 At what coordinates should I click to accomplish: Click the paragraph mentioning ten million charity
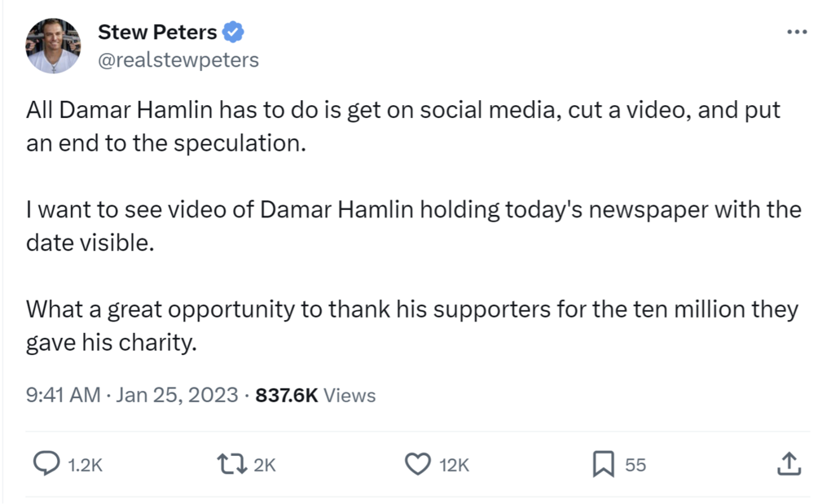pos(412,326)
